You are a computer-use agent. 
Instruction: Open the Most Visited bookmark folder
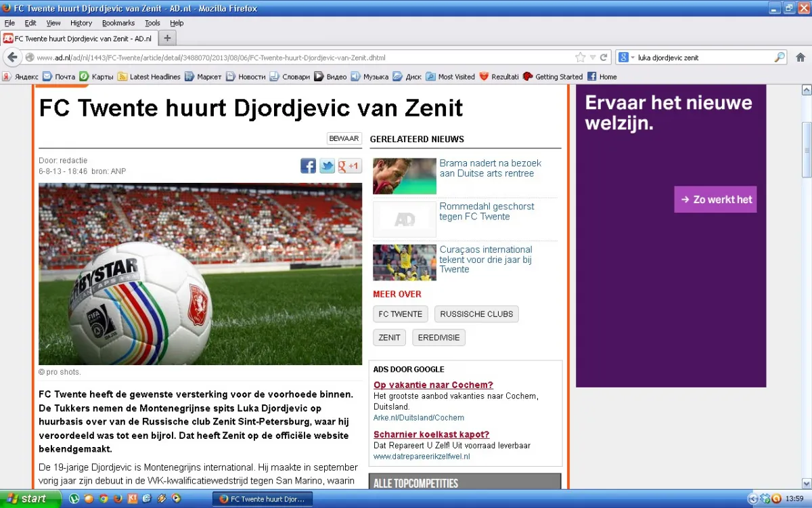click(450, 77)
